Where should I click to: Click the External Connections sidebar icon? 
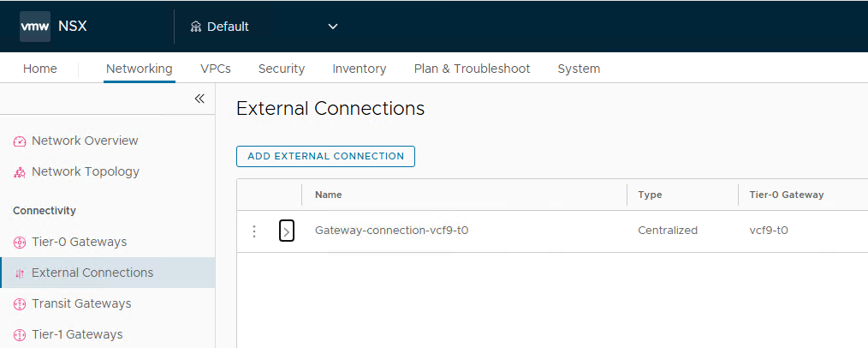pyautogui.click(x=20, y=273)
